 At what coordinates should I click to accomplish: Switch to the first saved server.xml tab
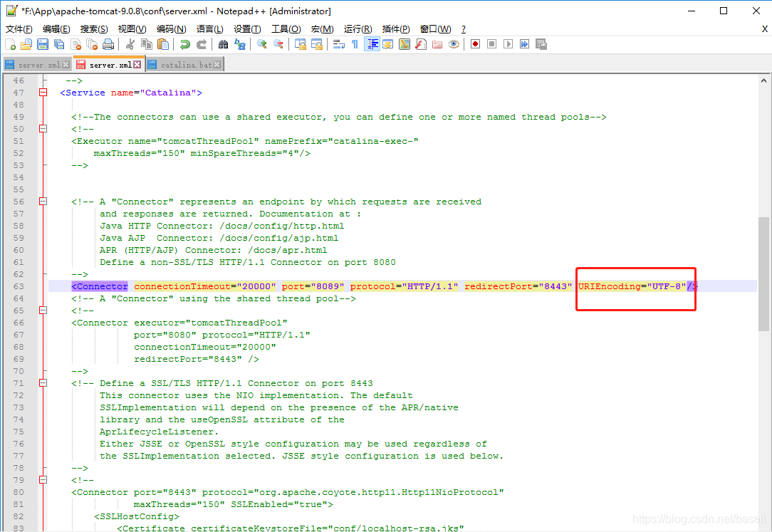click(37, 65)
